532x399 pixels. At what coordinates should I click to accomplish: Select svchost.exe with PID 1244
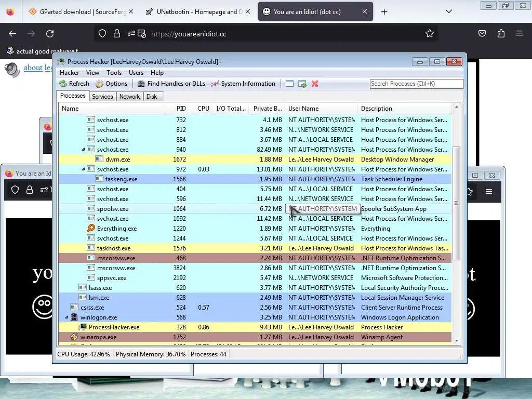[x=255, y=238]
